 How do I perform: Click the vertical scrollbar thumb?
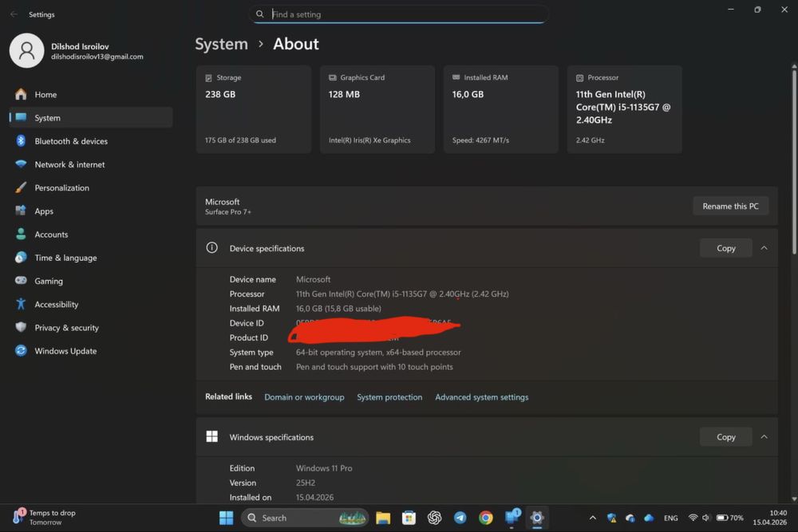click(794, 162)
